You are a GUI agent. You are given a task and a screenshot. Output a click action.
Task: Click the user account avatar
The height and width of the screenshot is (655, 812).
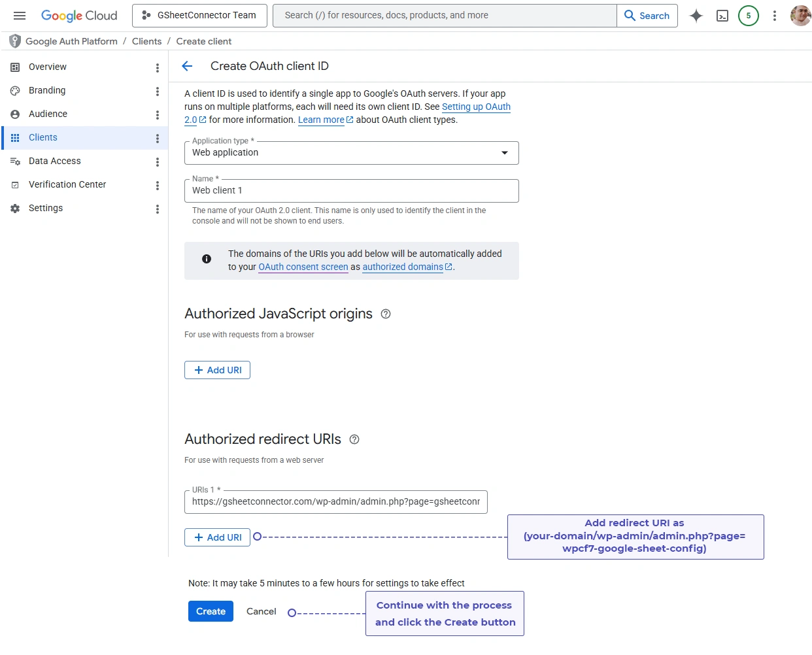click(x=800, y=16)
